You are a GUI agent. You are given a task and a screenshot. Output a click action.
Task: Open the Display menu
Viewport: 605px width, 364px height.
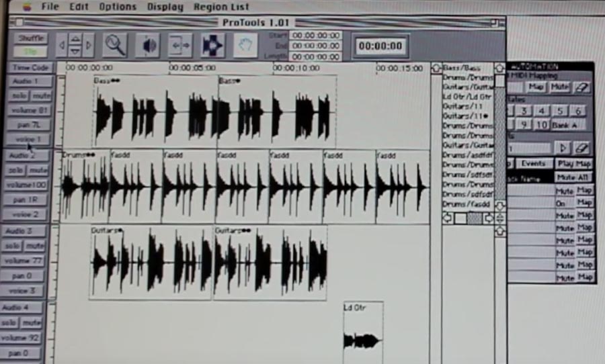click(x=165, y=7)
